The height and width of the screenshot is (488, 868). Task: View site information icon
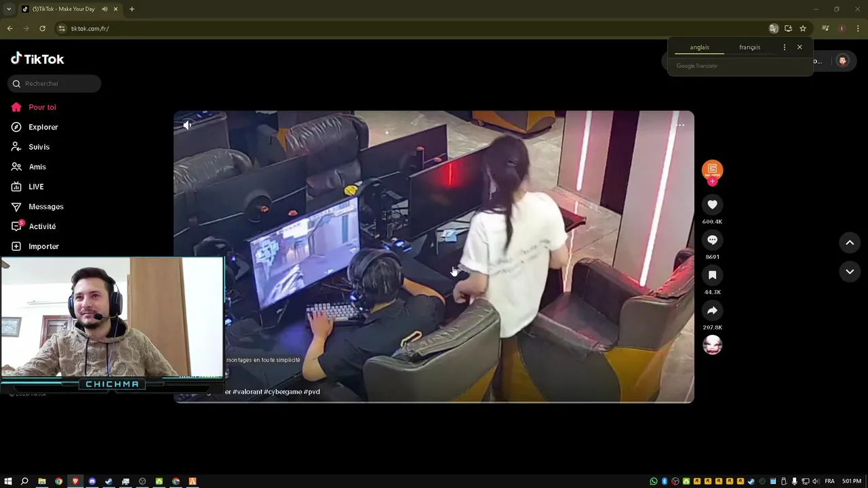click(62, 28)
